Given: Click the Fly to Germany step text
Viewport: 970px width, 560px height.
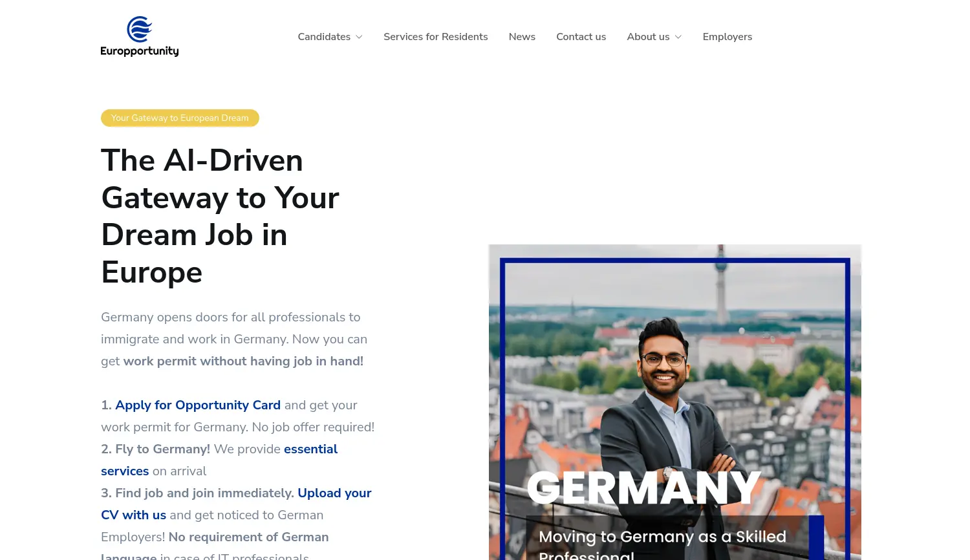Looking at the screenshot, I should point(155,449).
